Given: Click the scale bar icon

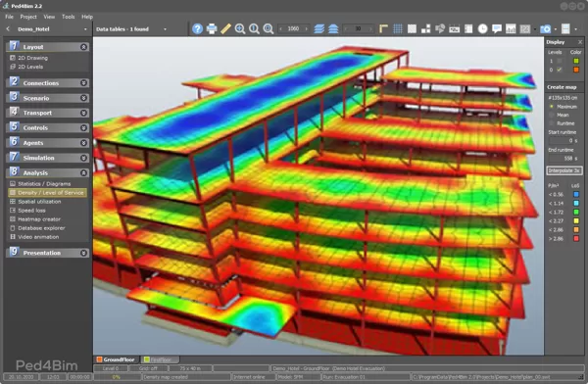Looking at the screenshot, I should pos(454,28).
